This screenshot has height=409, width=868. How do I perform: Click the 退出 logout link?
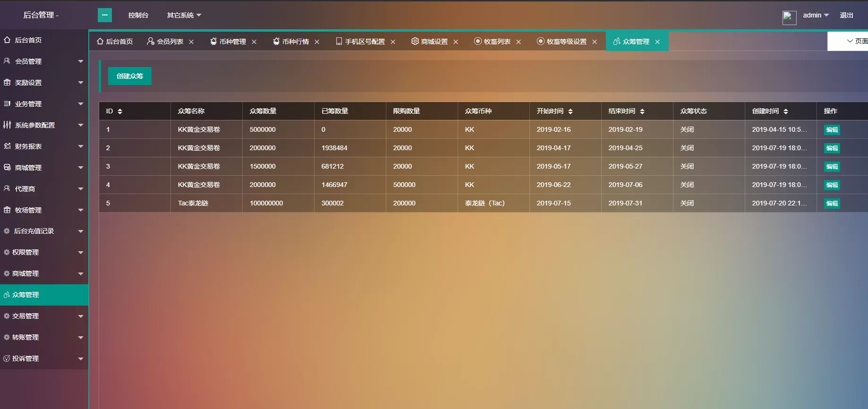point(846,15)
